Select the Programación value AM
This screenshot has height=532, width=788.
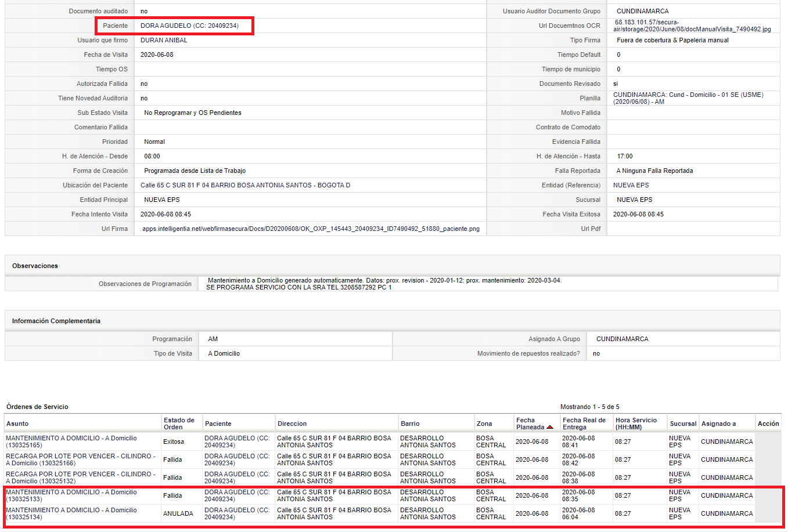213,339
